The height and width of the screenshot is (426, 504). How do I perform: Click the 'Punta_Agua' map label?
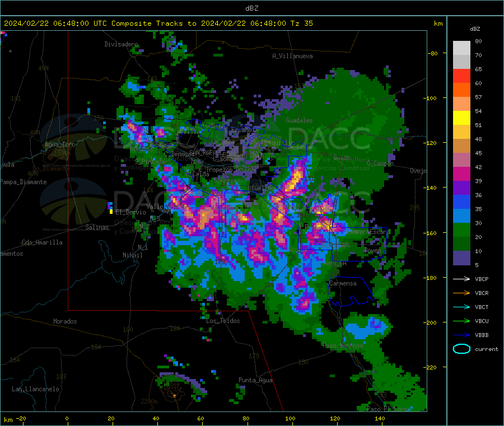(255, 380)
